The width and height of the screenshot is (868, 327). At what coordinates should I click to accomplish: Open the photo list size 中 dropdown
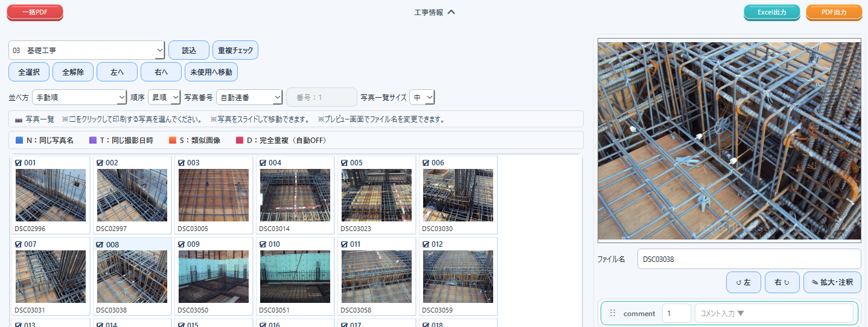tap(422, 97)
